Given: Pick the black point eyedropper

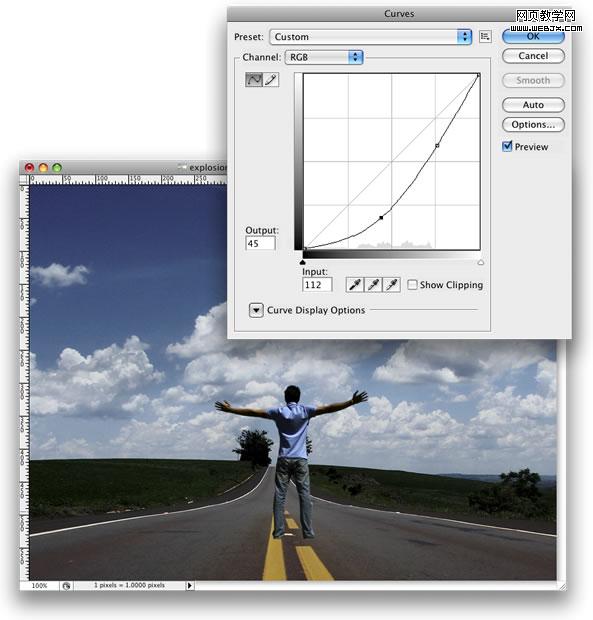Looking at the screenshot, I should pyautogui.click(x=355, y=285).
